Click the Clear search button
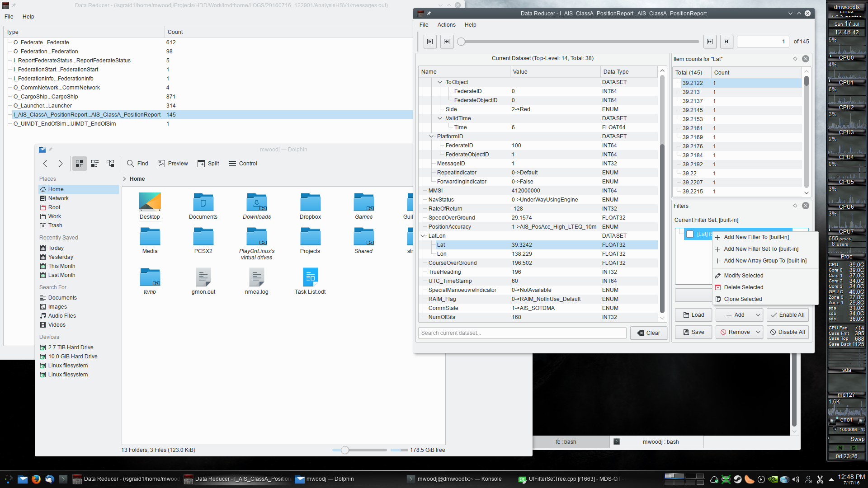Screen dimensions: 868x488 click(649, 333)
